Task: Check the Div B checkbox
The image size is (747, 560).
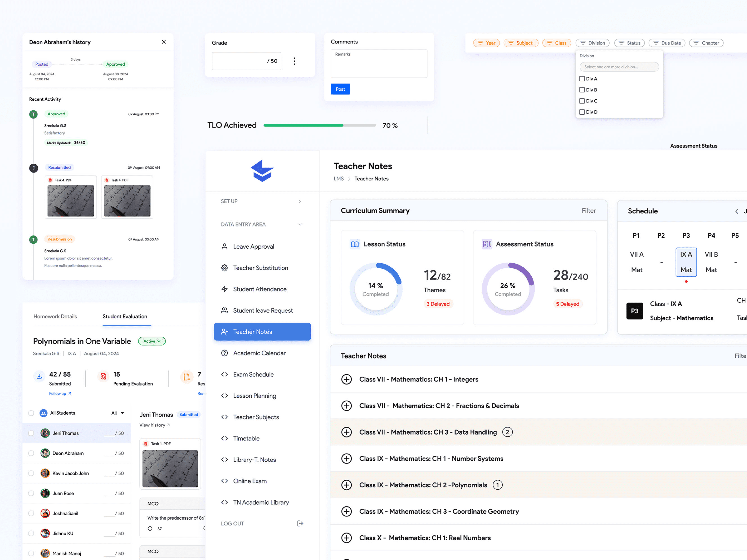Action: tap(582, 90)
